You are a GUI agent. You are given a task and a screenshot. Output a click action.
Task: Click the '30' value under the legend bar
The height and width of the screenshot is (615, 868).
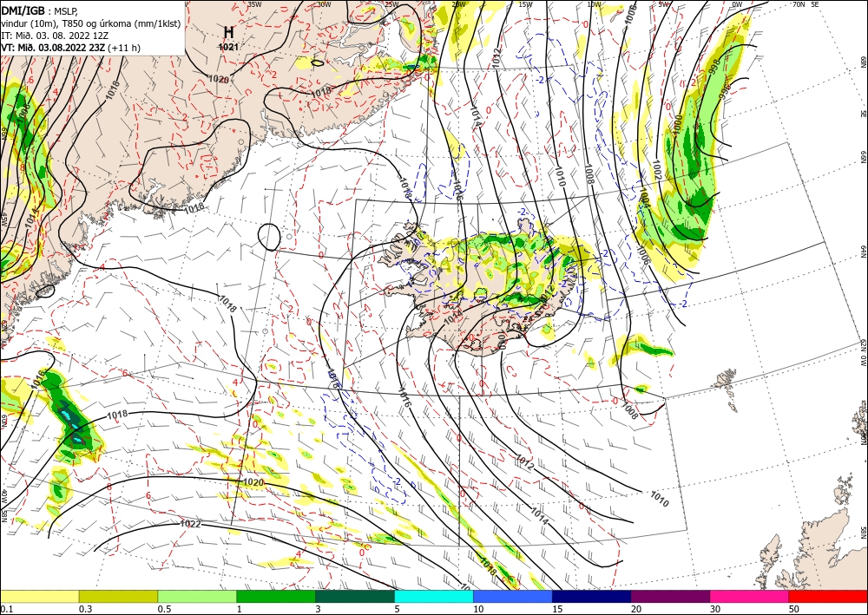point(715,609)
